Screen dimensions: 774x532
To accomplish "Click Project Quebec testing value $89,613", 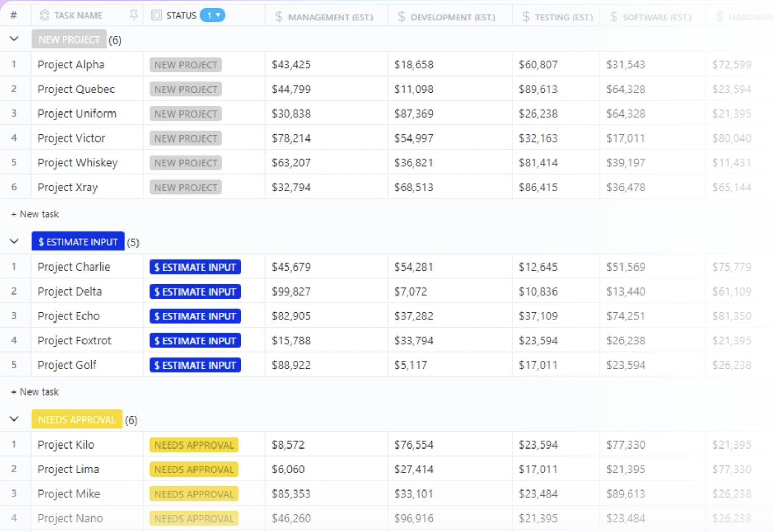I will 538,89.
